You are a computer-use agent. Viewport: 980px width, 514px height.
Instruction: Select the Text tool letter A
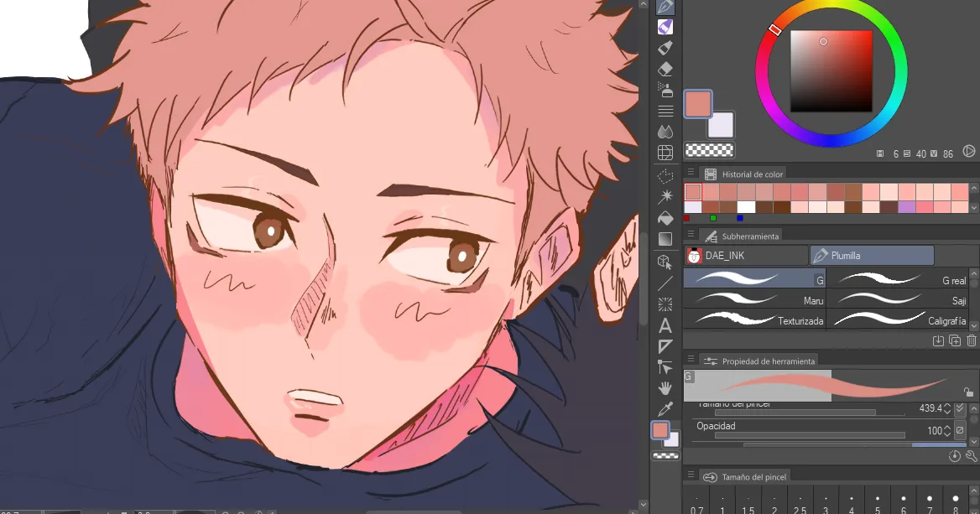click(665, 325)
